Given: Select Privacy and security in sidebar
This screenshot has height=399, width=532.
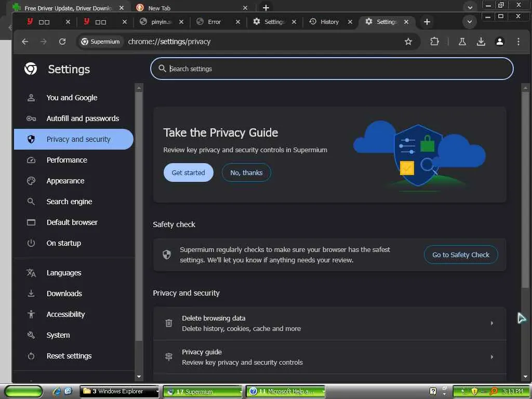Looking at the screenshot, I should point(74,139).
